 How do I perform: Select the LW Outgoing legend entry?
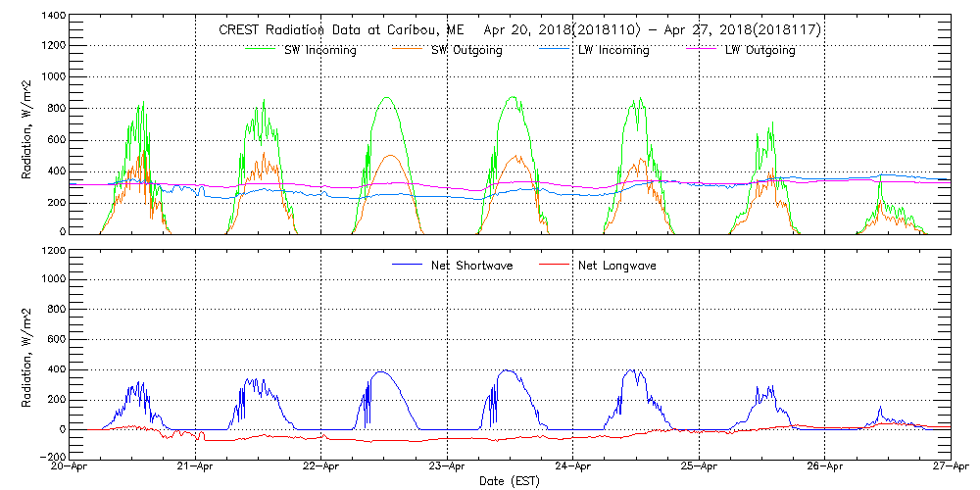point(759,50)
